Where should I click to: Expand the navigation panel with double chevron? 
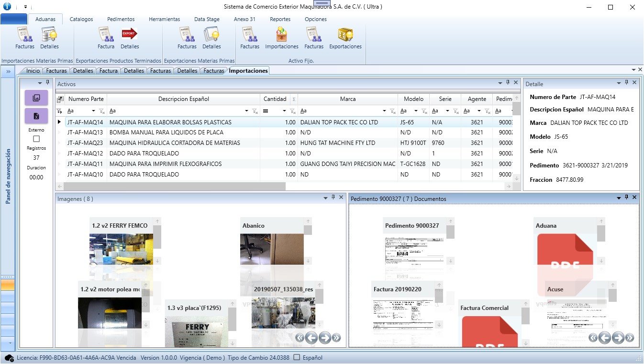(8, 72)
